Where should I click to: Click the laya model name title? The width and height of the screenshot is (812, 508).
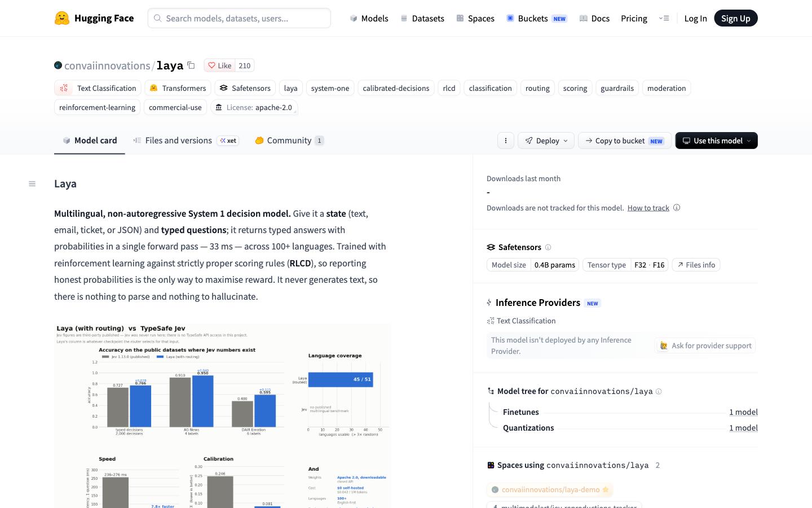pos(170,65)
